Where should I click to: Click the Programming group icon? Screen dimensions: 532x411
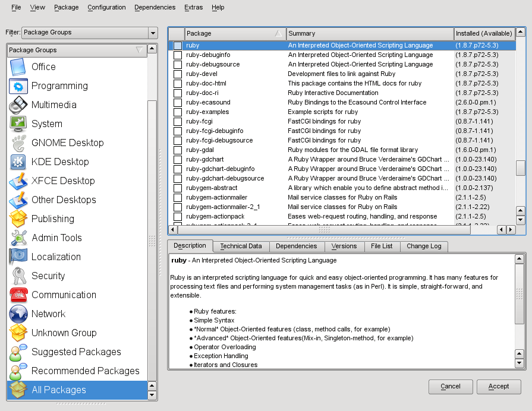(18, 86)
